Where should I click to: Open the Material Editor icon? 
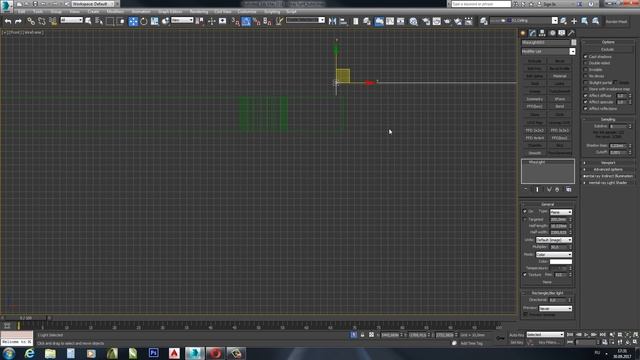[413, 21]
